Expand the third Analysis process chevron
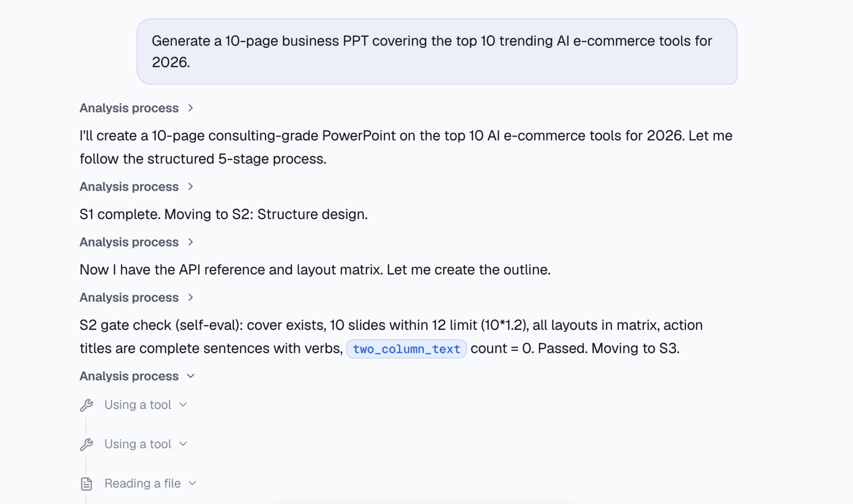The height and width of the screenshot is (504, 853). click(191, 242)
